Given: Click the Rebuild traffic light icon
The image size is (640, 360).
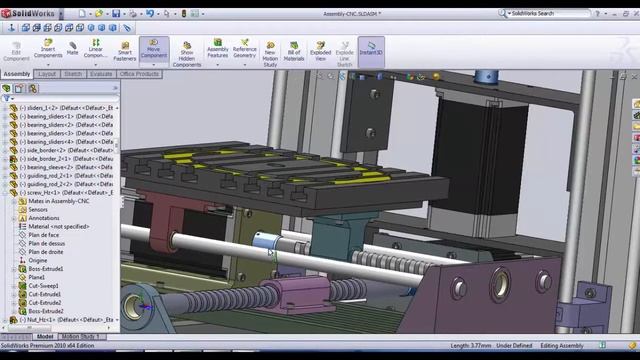Looking at the screenshot, I should point(184,14).
